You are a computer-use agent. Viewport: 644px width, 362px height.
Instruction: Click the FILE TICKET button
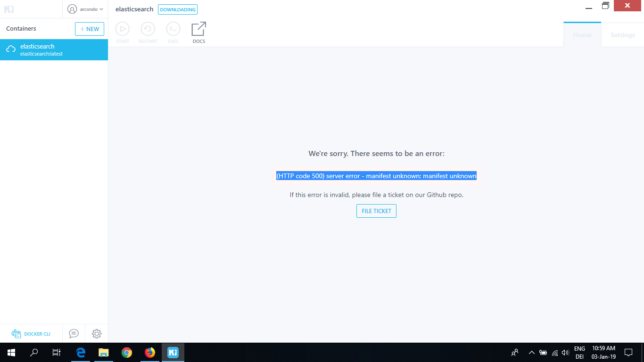pyautogui.click(x=376, y=211)
